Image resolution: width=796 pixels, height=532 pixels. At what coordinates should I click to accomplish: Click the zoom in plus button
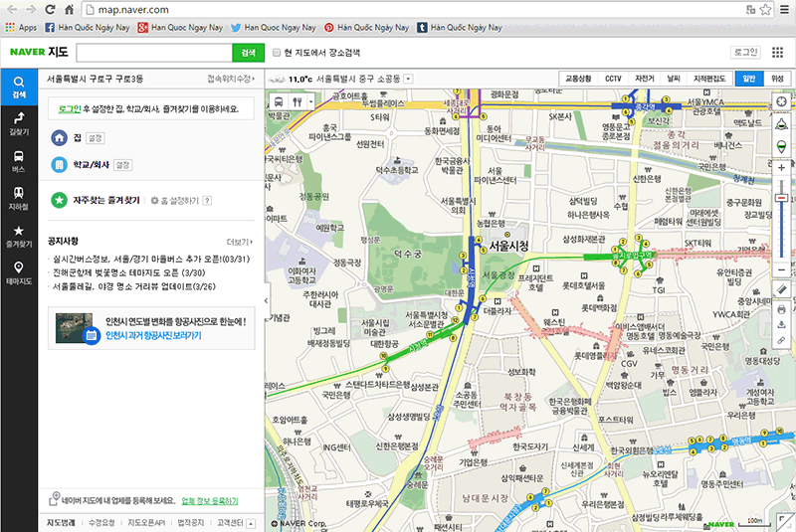pyautogui.click(x=782, y=168)
